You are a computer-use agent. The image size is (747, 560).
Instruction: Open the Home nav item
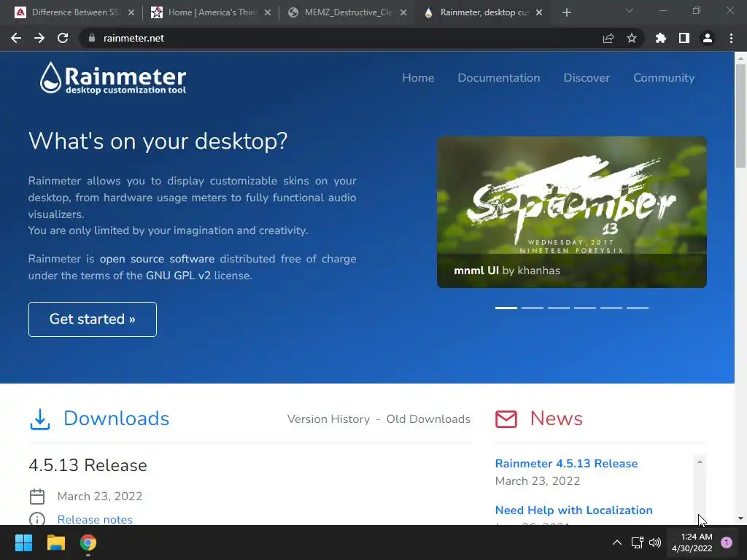tap(418, 77)
